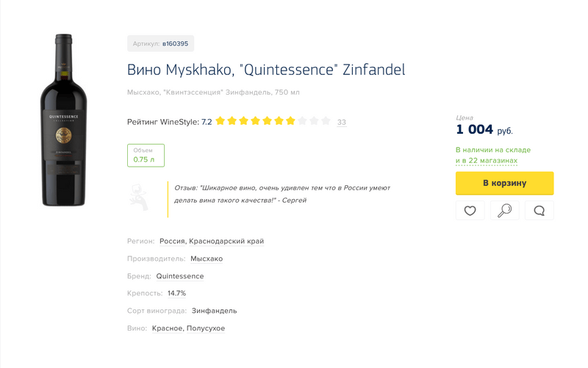588x368 pixels.
Task: Add wine to favorites with heart icon
Action: click(470, 211)
